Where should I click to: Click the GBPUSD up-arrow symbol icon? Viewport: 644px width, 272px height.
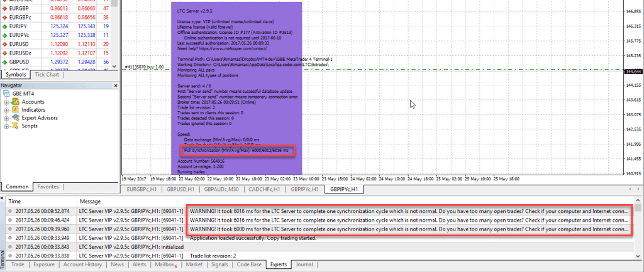click(4, 62)
